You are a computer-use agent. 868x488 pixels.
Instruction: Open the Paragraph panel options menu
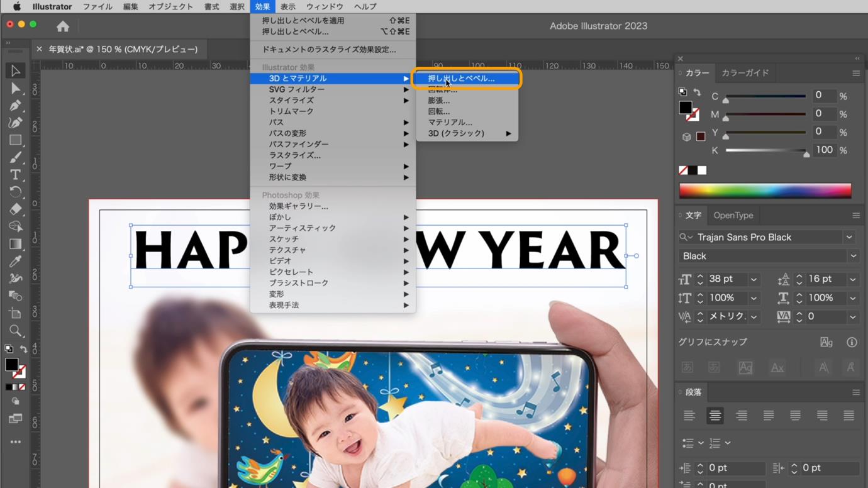tap(855, 392)
